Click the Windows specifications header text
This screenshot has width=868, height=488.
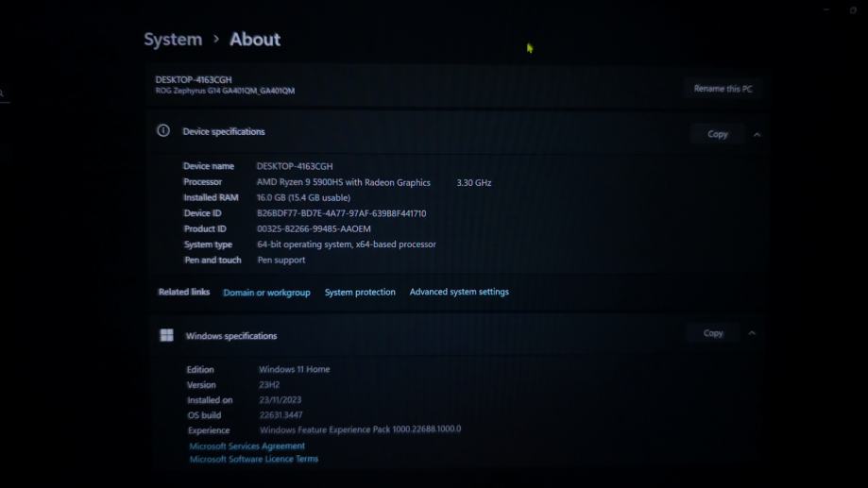point(230,336)
